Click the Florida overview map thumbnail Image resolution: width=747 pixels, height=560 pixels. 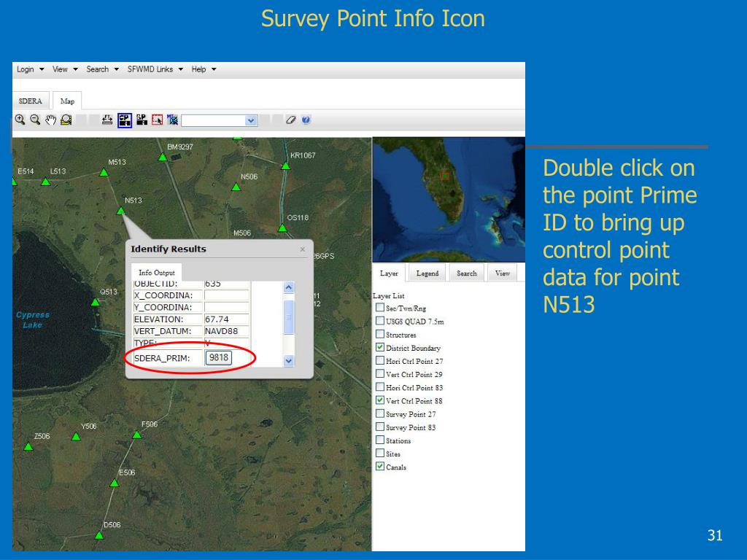449,200
